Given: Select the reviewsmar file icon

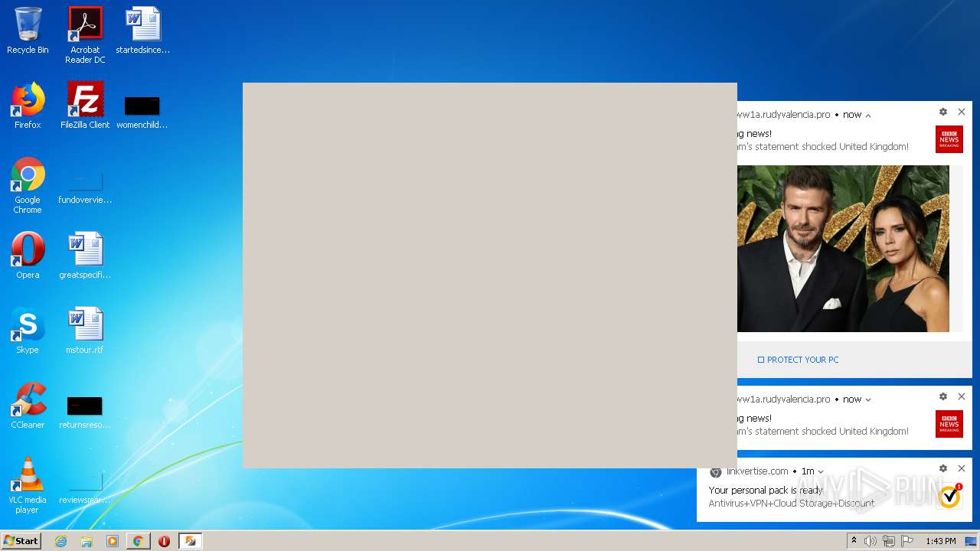Looking at the screenshot, I should (x=85, y=487).
